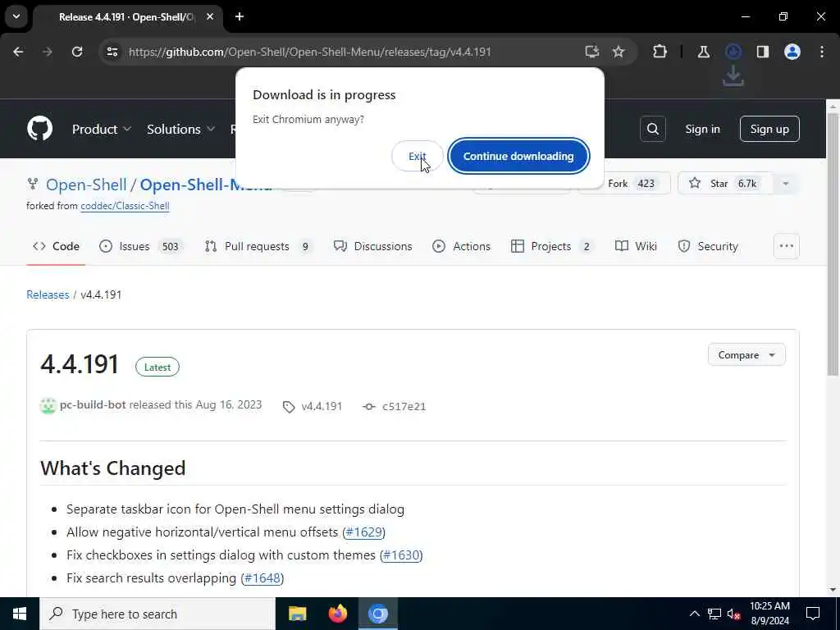This screenshot has width=840, height=630.
Task: Show downloads via the toolbar download icon
Action: click(x=733, y=52)
